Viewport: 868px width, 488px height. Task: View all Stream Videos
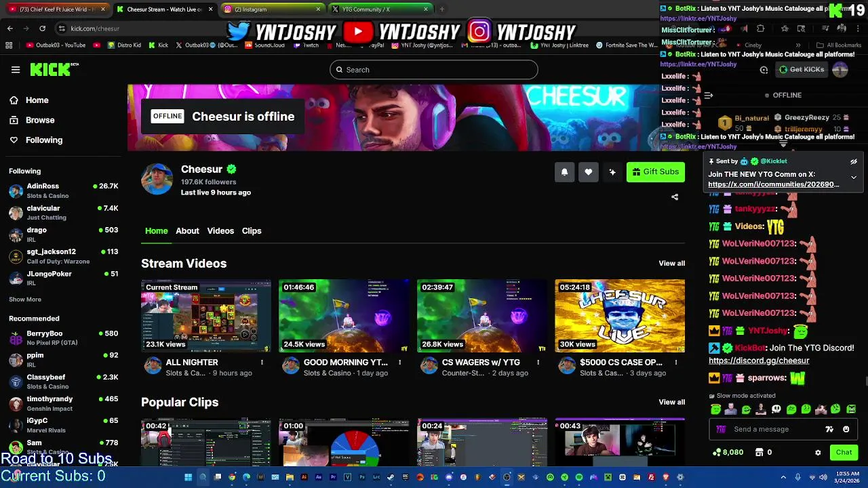coord(671,264)
